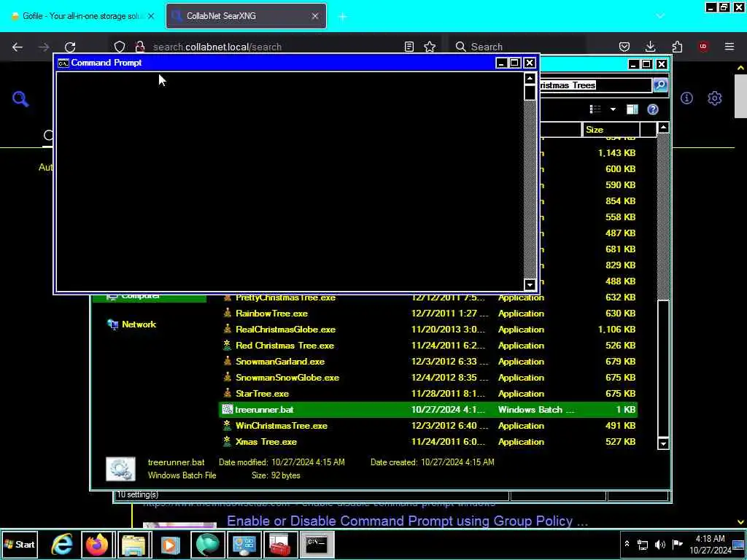Select RealChristmasGlobe.exe file
747x560 pixels.
(285, 330)
